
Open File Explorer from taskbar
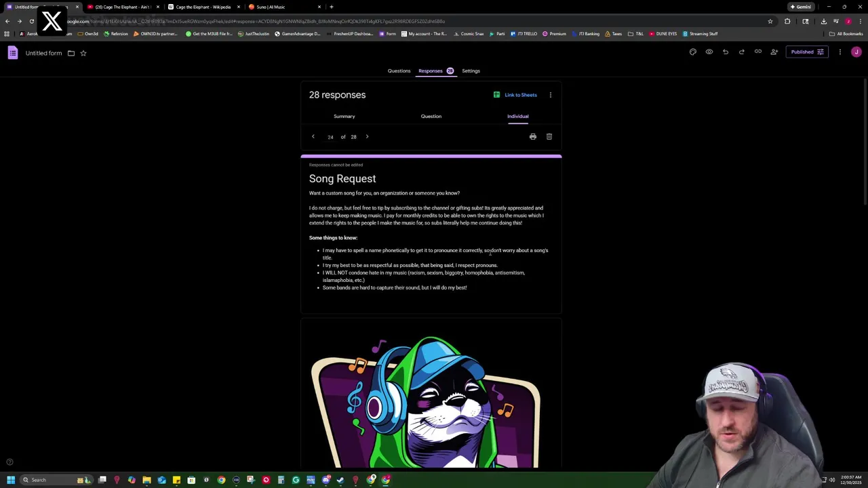(x=146, y=480)
